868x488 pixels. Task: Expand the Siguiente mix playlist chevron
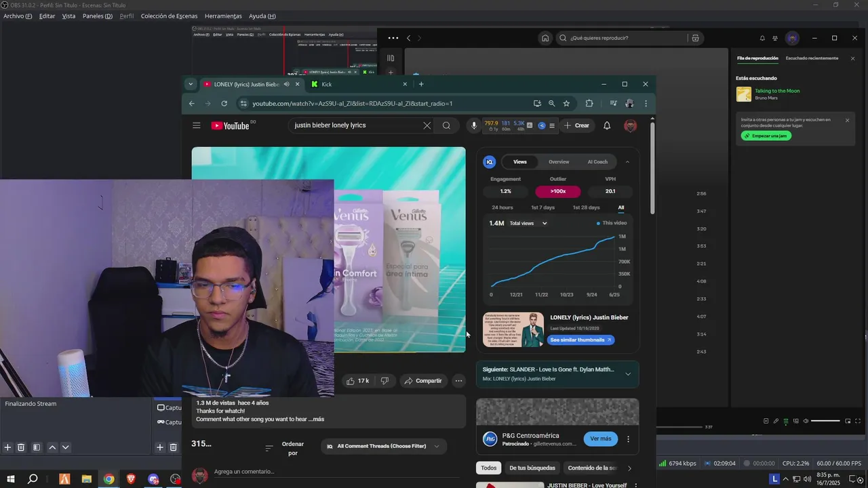(628, 374)
